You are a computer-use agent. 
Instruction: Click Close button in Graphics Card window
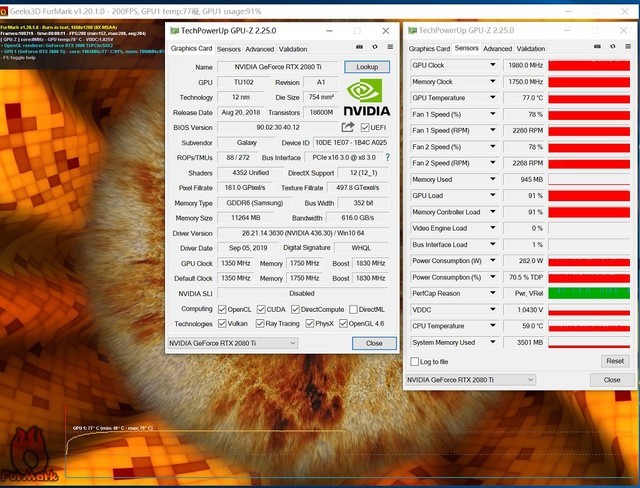click(x=374, y=343)
